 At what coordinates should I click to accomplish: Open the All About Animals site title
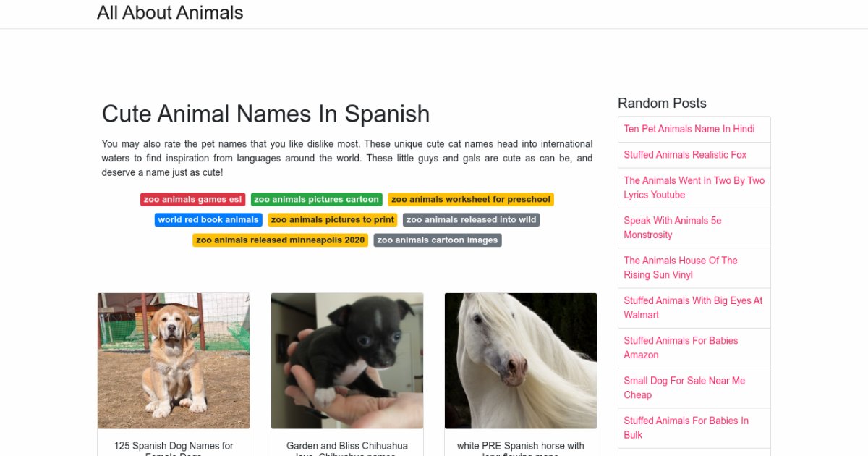[x=170, y=13]
